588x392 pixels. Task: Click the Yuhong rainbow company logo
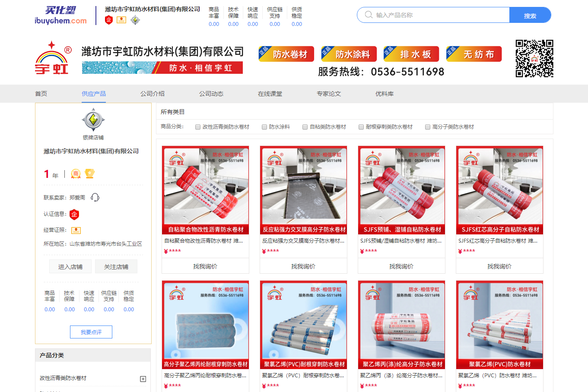54,58
